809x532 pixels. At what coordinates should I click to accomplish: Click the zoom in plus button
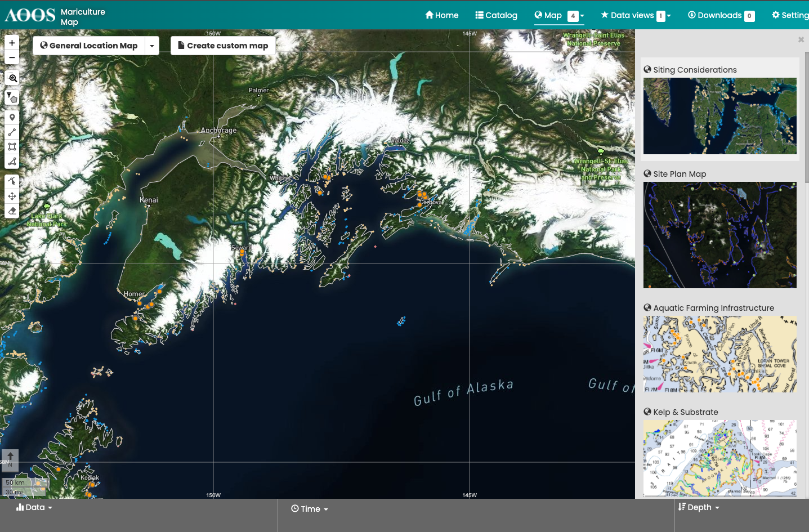pos(12,43)
